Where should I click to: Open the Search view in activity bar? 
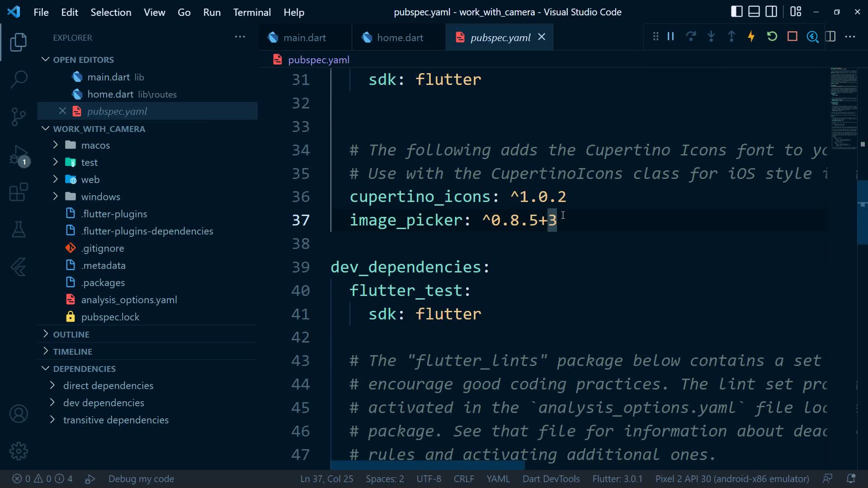(x=19, y=79)
